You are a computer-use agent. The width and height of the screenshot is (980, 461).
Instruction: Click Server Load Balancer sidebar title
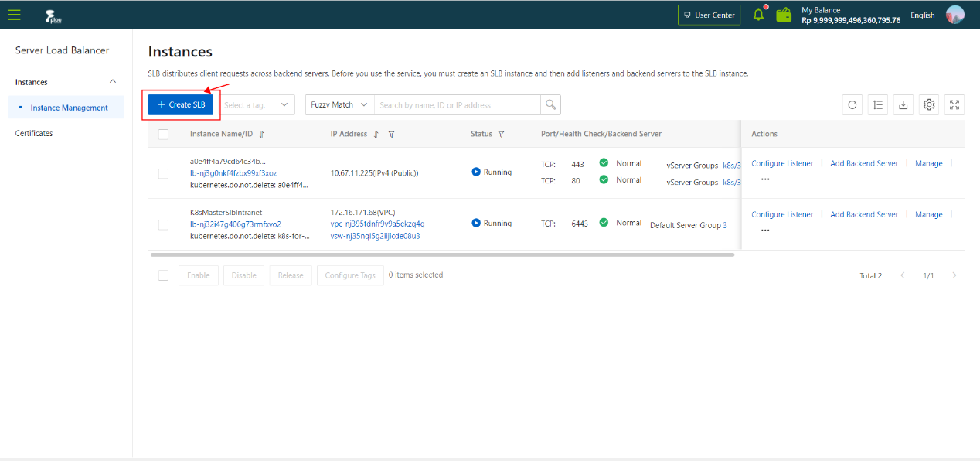[x=62, y=50]
